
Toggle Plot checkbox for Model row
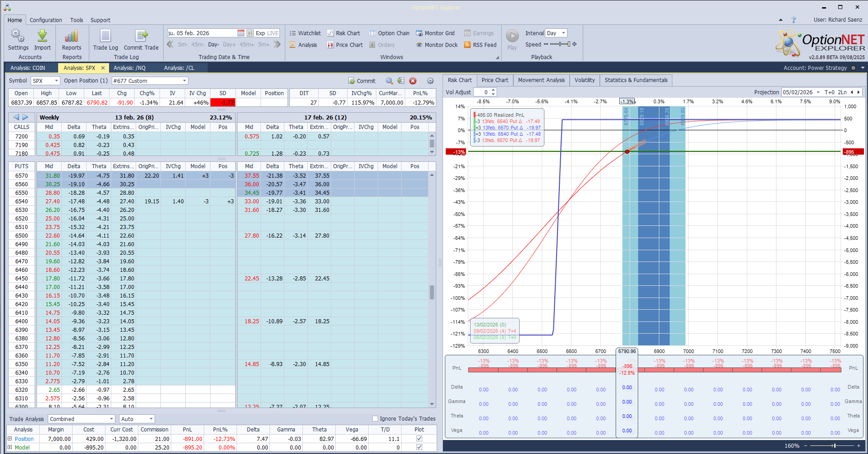[419, 447]
